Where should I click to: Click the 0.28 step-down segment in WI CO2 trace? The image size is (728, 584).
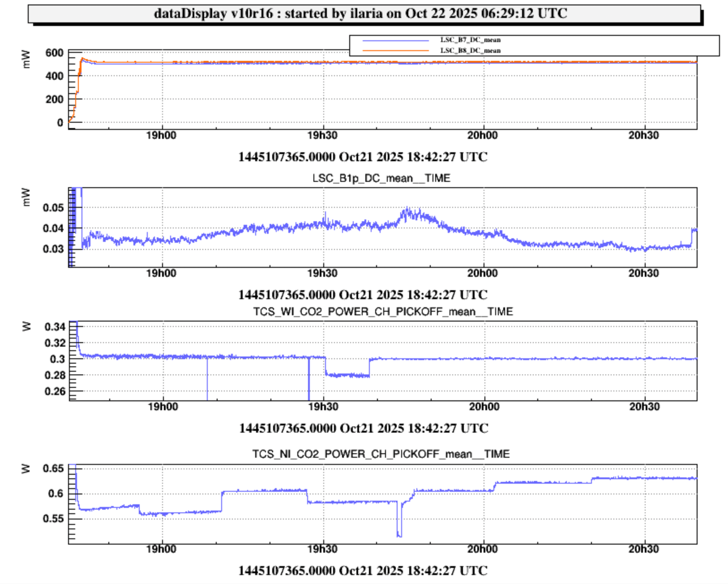point(347,375)
